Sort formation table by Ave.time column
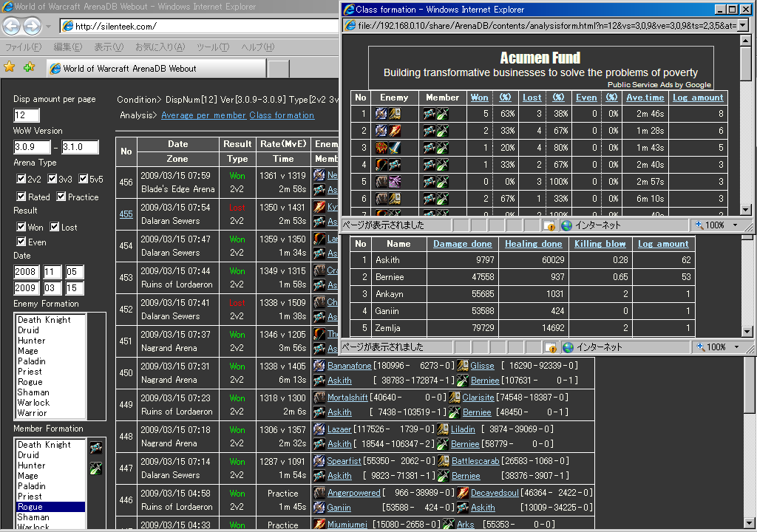 tap(645, 97)
